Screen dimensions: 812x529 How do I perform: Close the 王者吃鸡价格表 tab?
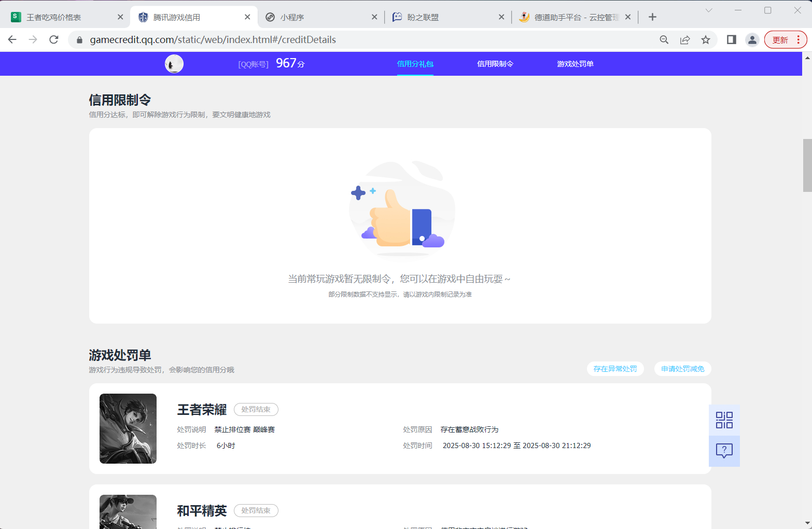(x=120, y=17)
